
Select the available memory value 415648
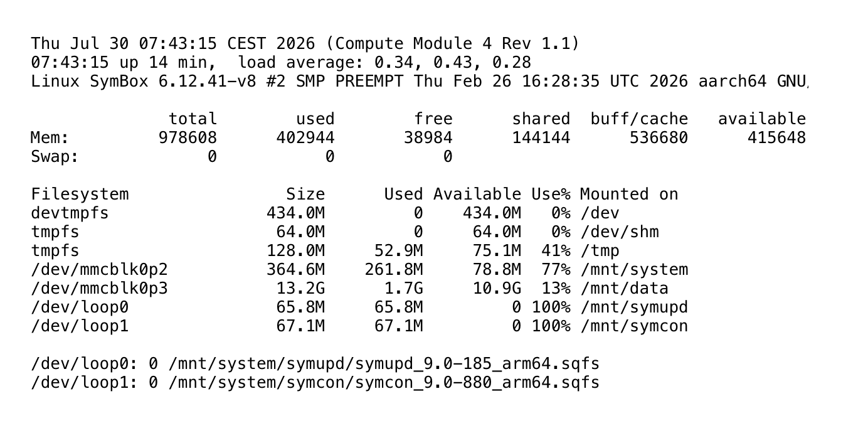(x=776, y=138)
